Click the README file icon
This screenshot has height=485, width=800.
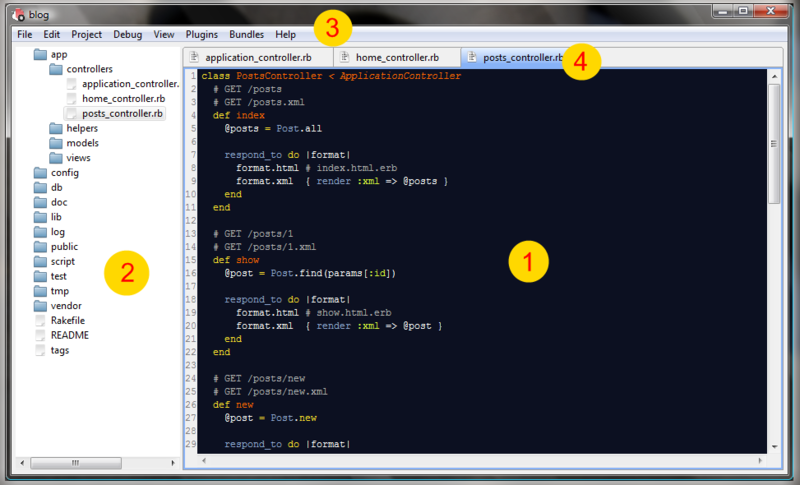point(40,335)
